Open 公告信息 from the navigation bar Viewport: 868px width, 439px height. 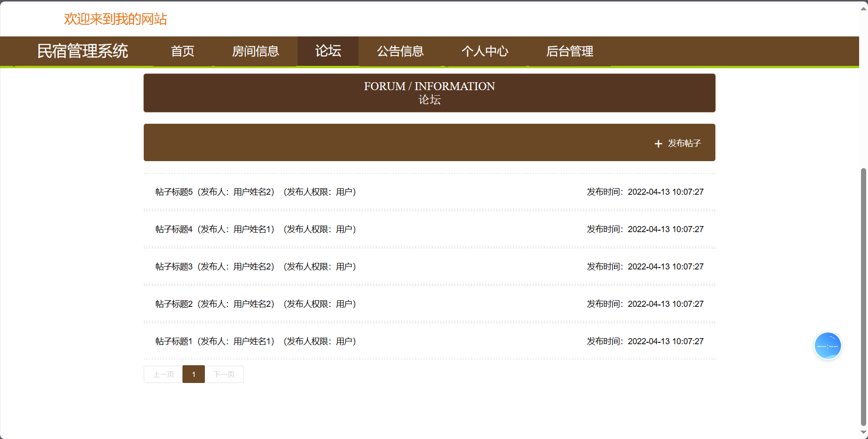400,51
